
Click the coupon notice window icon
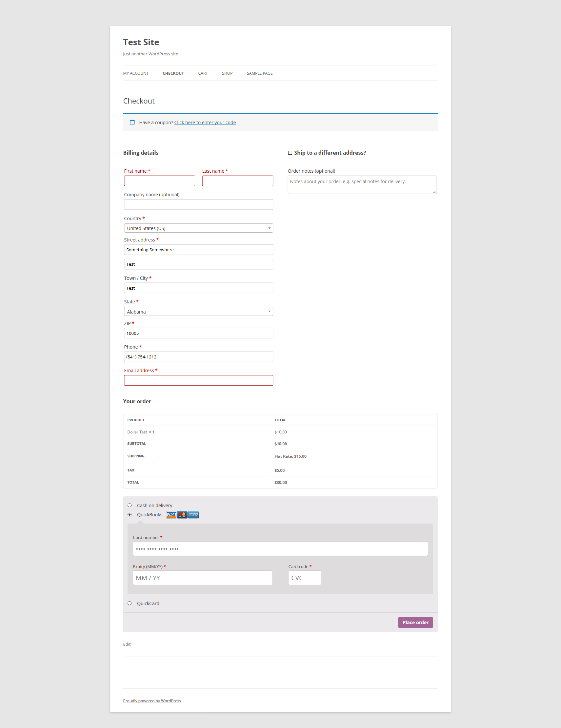click(132, 122)
